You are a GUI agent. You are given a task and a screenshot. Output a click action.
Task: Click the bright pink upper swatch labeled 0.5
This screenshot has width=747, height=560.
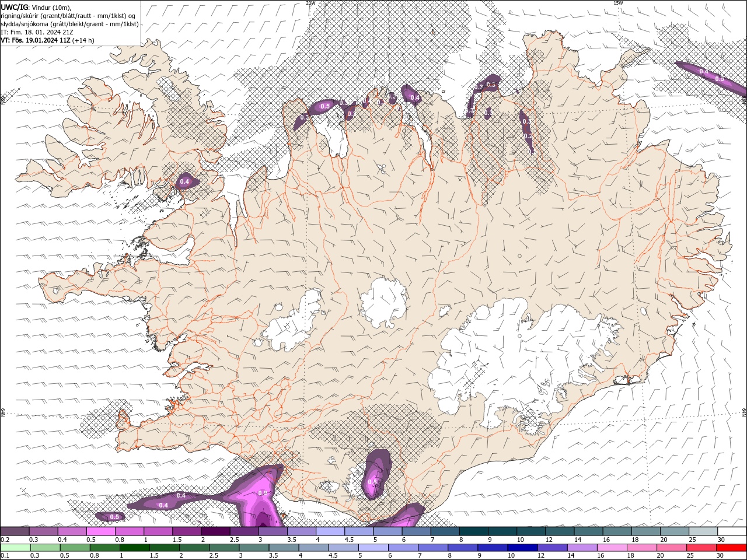tap(100, 531)
